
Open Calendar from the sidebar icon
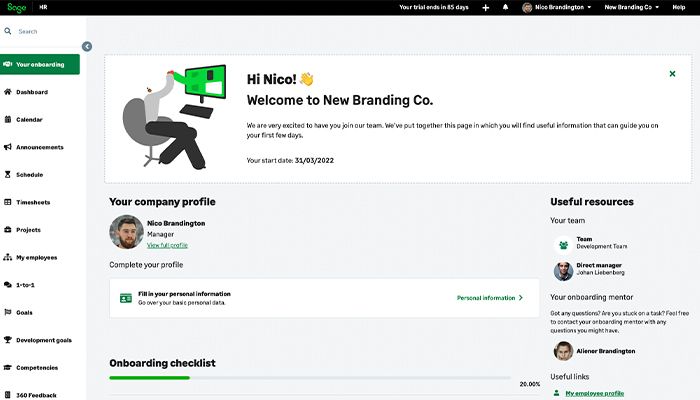(x=8, y=120)
